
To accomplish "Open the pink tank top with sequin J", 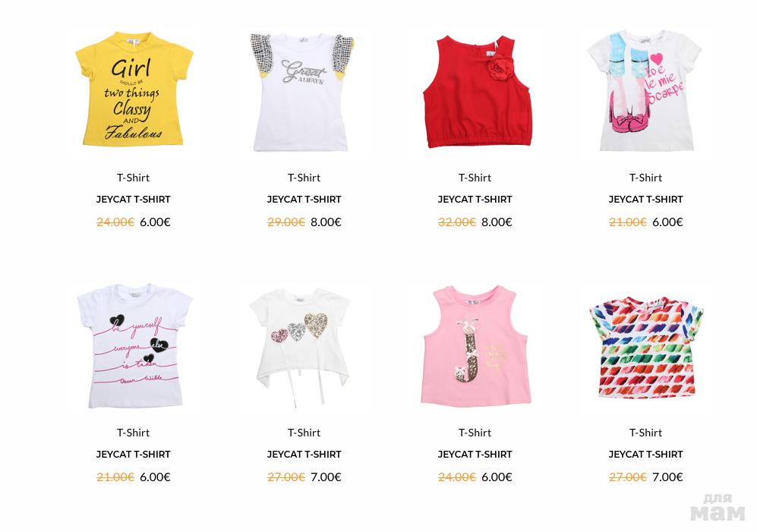I will pos(475,345).
